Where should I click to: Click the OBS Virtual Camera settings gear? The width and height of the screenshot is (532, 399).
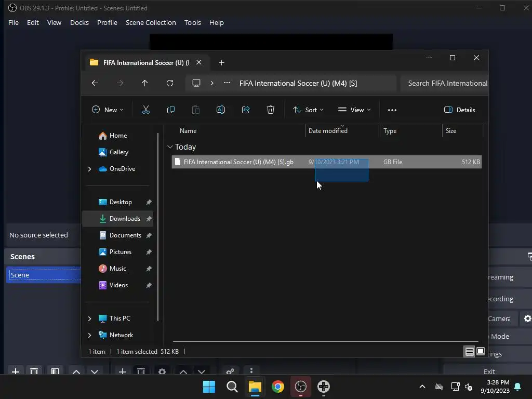pos(528,318)
